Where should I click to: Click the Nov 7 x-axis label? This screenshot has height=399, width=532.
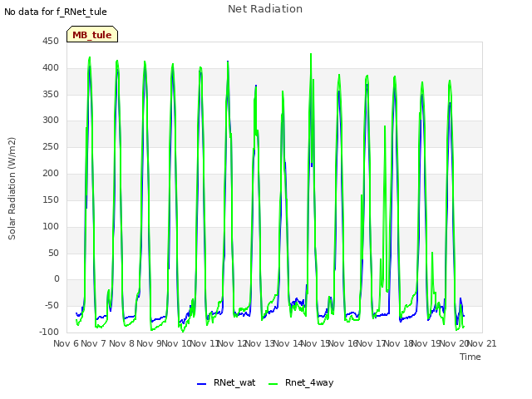pos(94,343)
